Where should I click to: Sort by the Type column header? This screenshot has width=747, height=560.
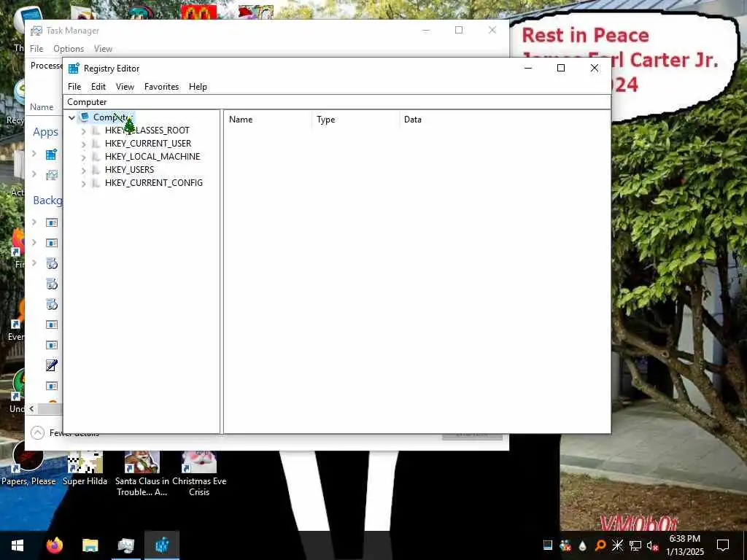[x=356, y=120]
